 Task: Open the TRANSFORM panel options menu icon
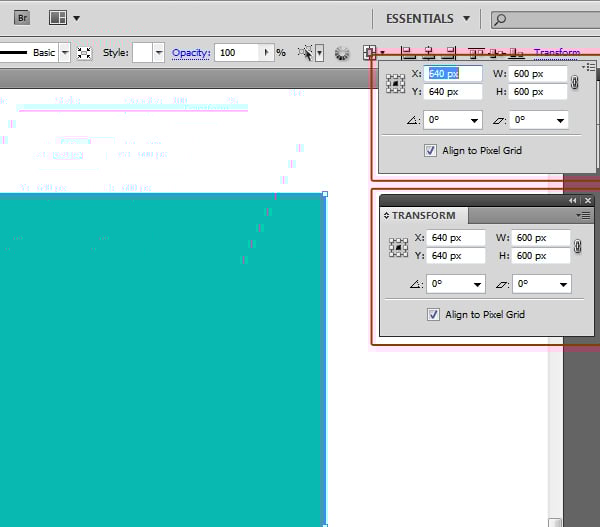click(x=584, y=215)
